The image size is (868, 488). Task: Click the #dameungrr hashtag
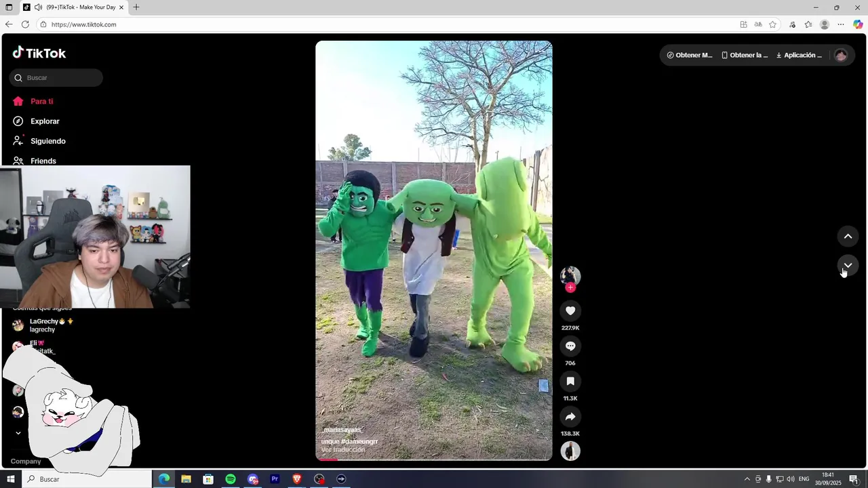(x=359, y=441)
